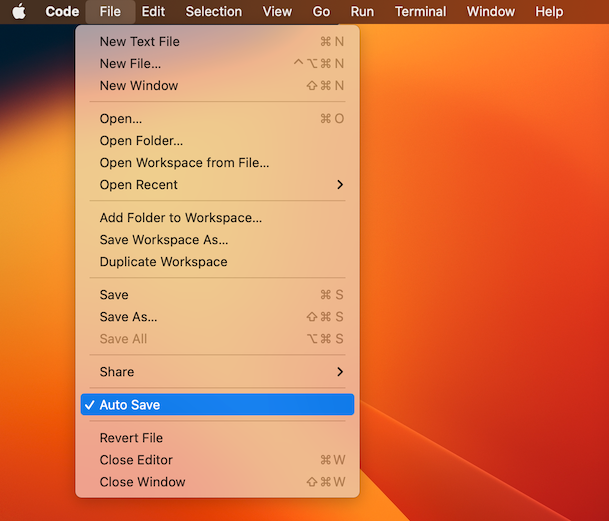Click Open... in File menu
This screenshot has width=609, height=521.
pyautogui.click(x=121, y=119)
